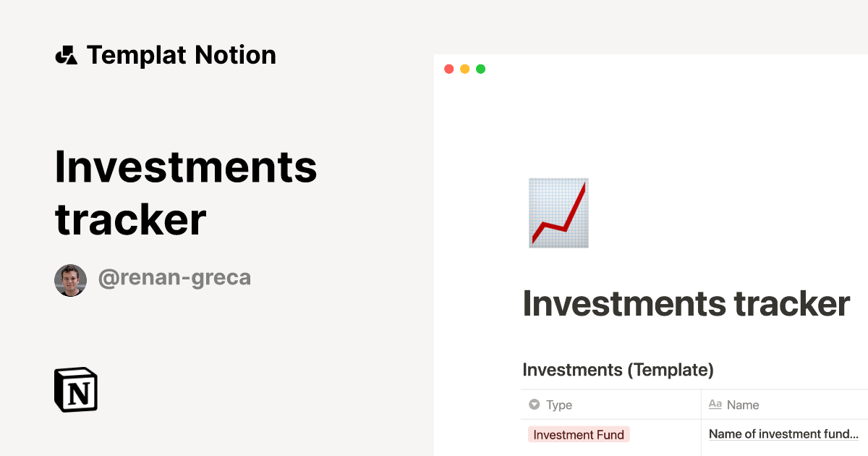Select the red Investment Fund tag
This screenshot has width=868, height=456.
578,434
